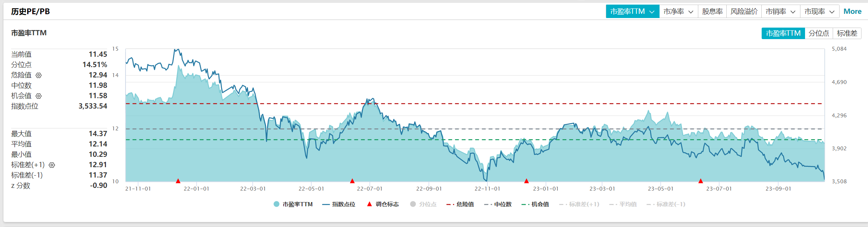The image size is (868, 227).
Task: Click the red rebalance triangle near 22-07-01
Action: point(352,181)
